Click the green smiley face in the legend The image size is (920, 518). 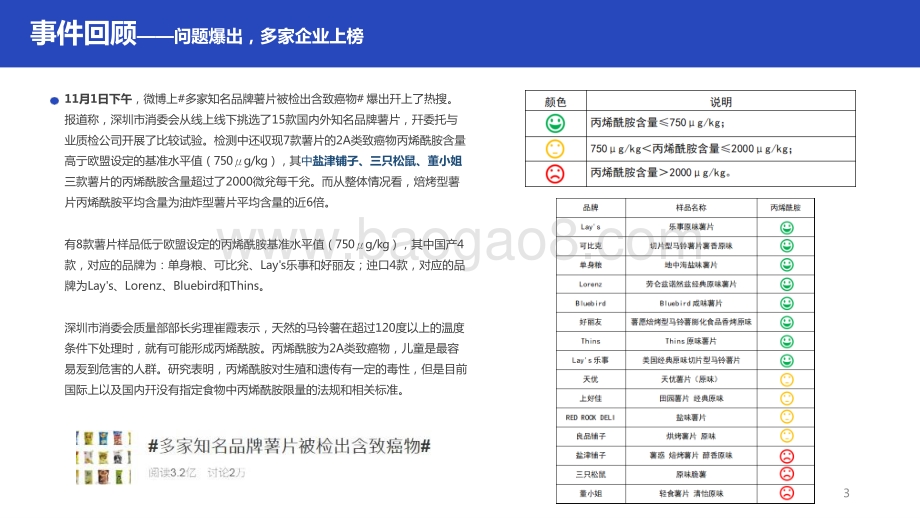click(555, 123)
